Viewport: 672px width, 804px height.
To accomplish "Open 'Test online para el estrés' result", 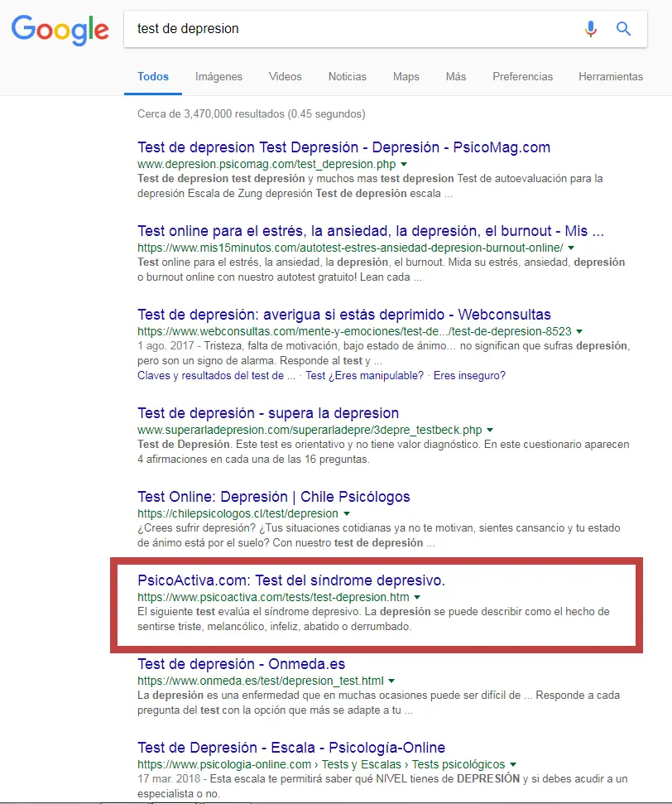I will pos(371,231).
